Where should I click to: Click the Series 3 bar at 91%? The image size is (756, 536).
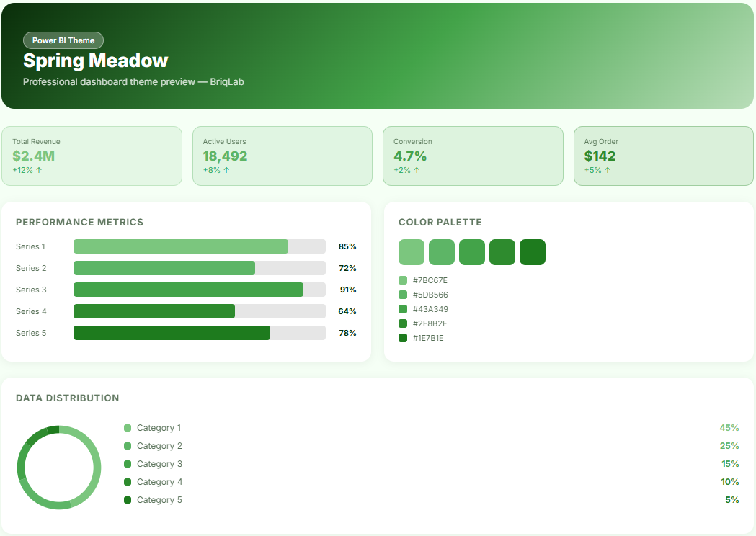click(x=199, y=290)
